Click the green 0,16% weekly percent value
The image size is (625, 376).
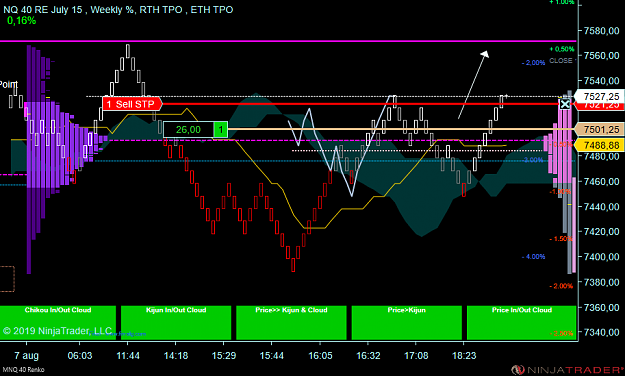coord(22,21)
